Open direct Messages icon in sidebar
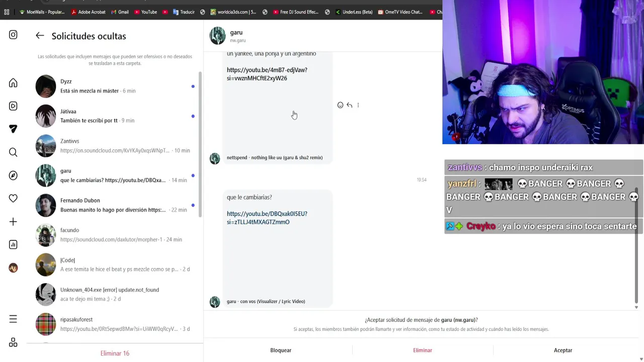The height and width of the screenshot is (362, 644). point(13,129)
